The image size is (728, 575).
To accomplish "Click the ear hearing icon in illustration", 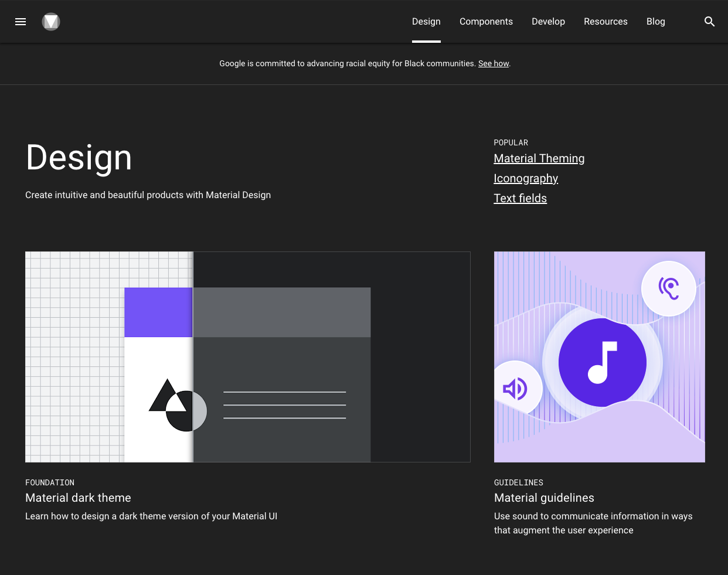I will coord(669,288).
